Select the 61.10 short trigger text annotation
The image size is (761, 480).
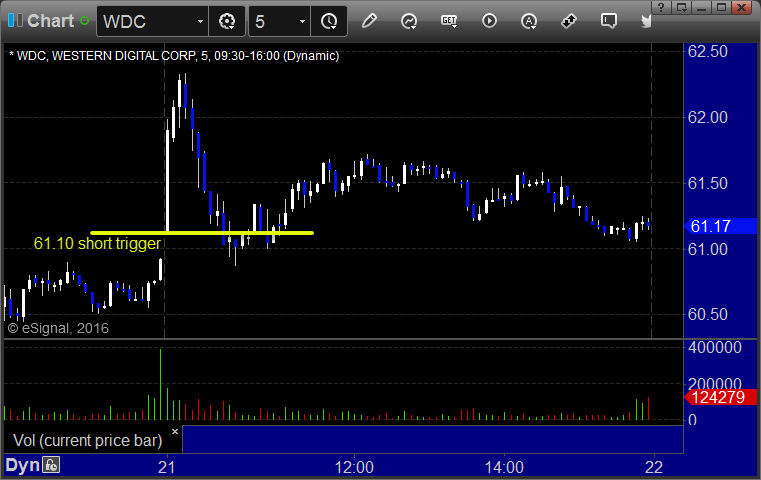[97, 243]
